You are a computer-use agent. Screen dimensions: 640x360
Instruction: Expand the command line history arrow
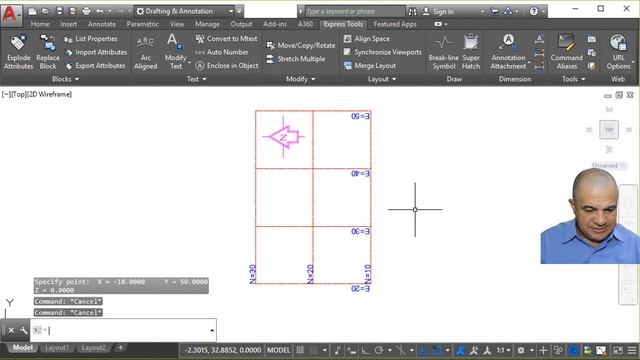pyautogui.click(x=212, y=330)
